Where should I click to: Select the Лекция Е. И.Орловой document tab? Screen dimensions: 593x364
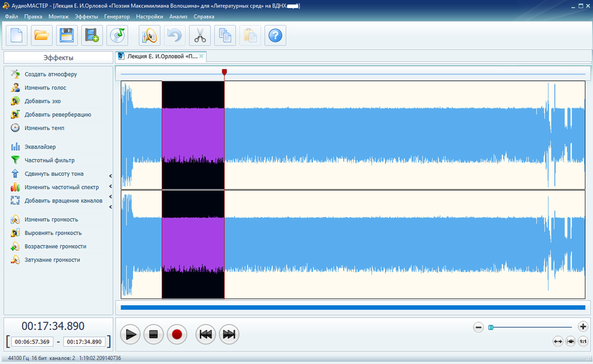[161, 57]
